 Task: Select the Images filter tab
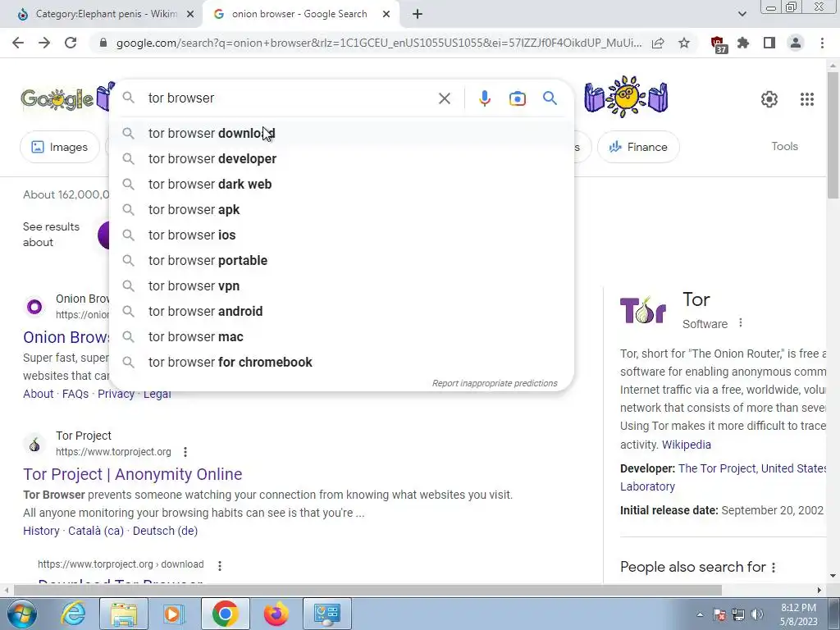[x=59, y=147]
